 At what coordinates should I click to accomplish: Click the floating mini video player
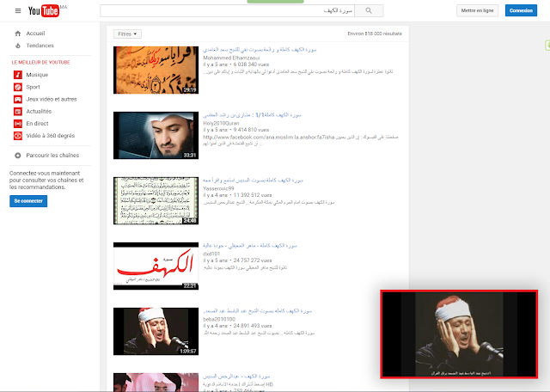(x=459, y=334)
